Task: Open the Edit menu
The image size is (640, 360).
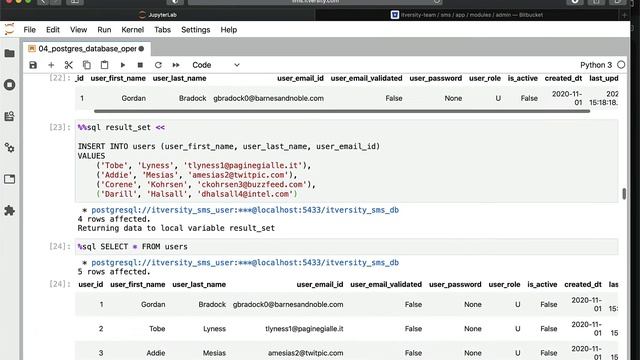Action: click(53, 30)
